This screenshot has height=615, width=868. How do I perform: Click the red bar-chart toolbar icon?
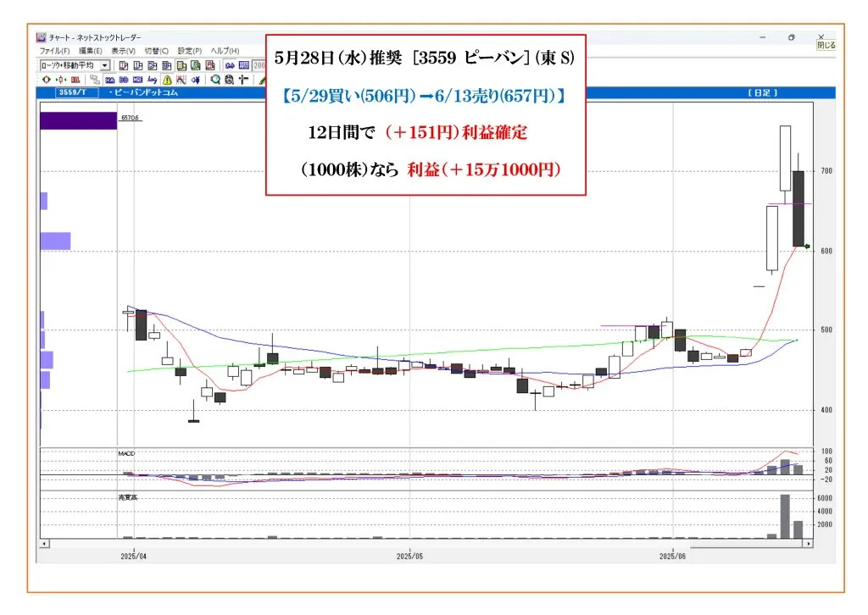[75, 80]
